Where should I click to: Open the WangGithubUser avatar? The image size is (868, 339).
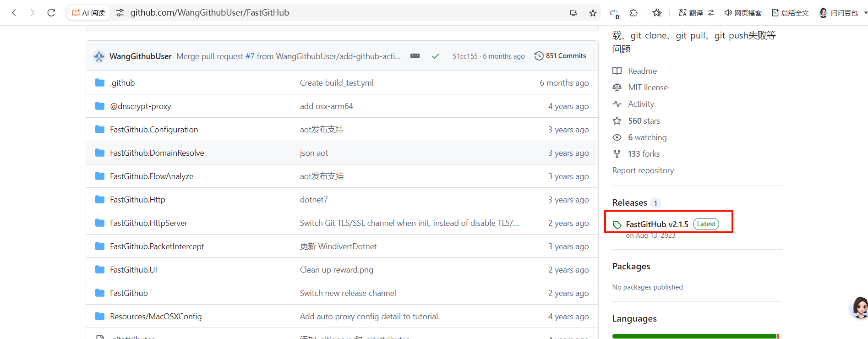(x=99, y=56)
